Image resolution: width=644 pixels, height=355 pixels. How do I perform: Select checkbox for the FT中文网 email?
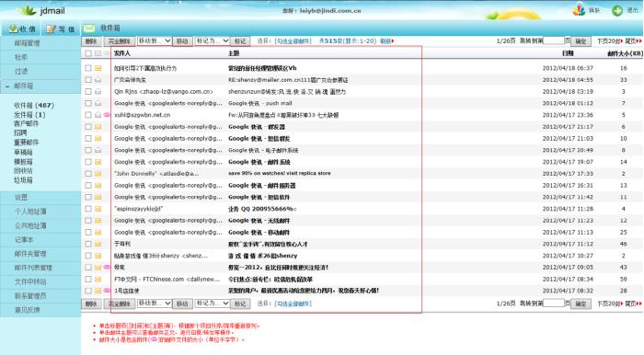88,279
